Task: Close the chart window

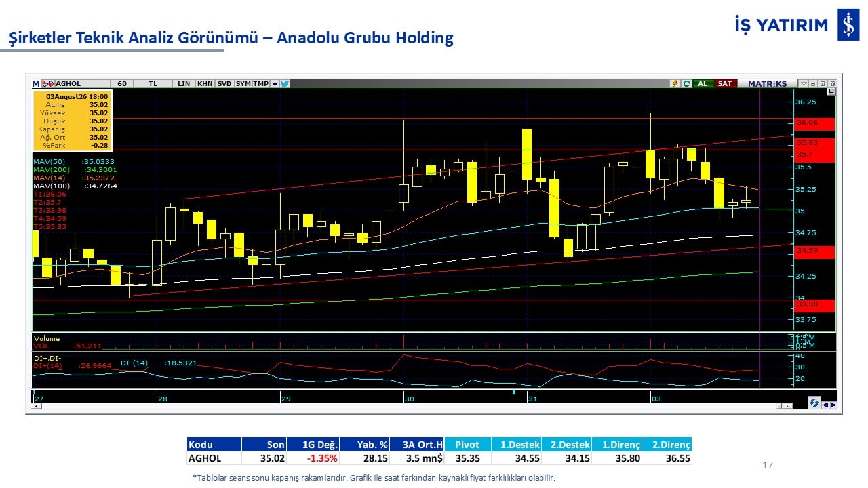Action: tap(831, 84)
